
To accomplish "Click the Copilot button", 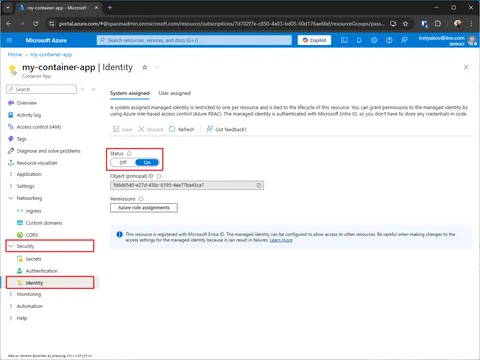I will [x=314, y=40].
